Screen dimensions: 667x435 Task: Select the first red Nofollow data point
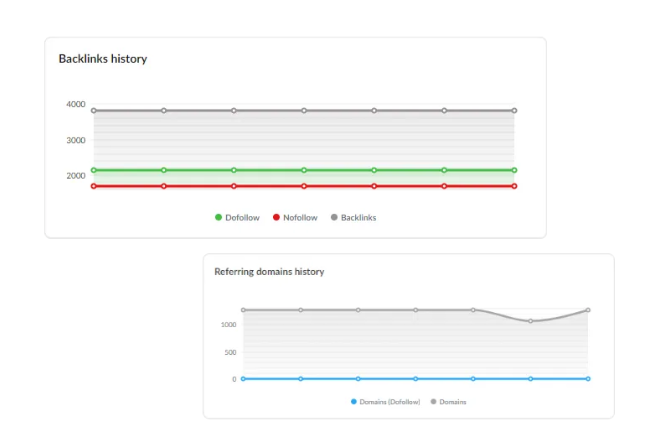tap(94, 186)
